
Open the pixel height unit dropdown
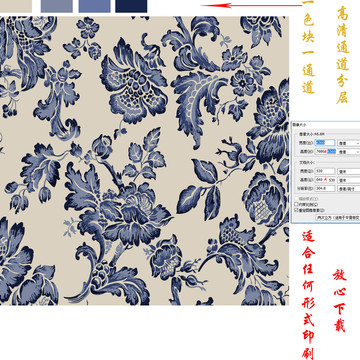point(349,152)
